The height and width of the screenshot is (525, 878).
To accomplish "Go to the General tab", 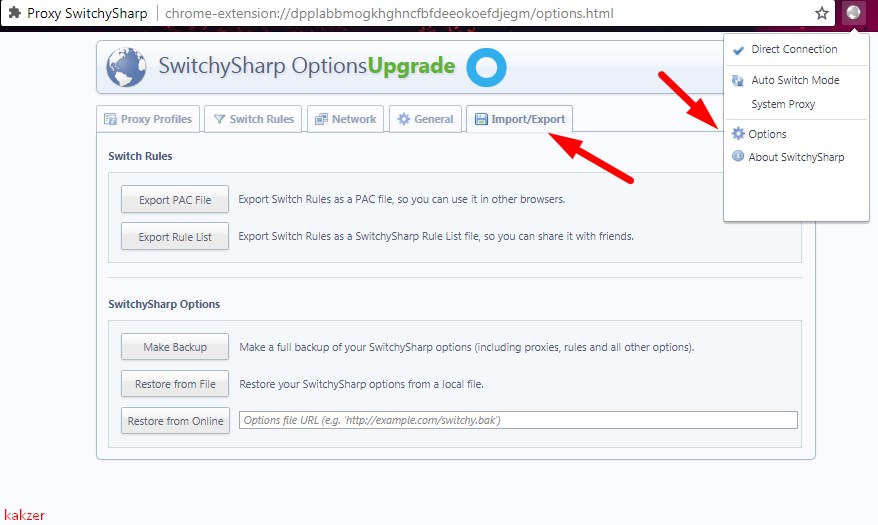I will [426, 119].
